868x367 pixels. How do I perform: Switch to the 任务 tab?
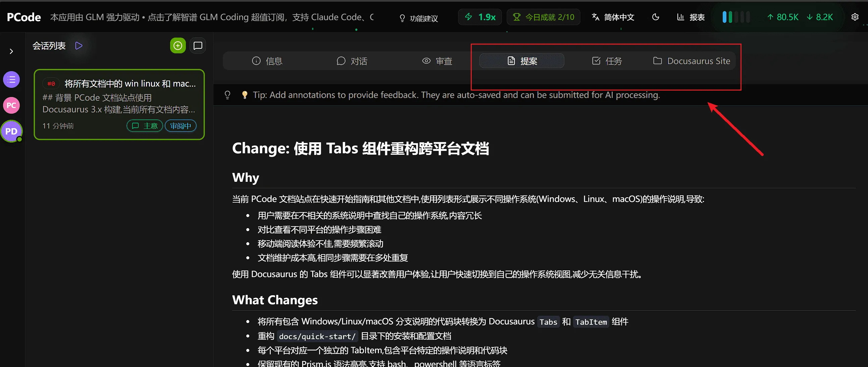pyautogui.click(x=607, y=61)
